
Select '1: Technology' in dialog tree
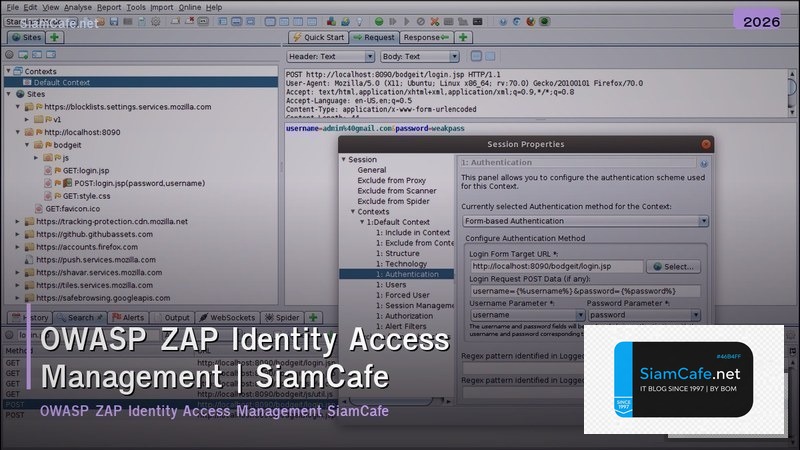(x=401, y=264)
